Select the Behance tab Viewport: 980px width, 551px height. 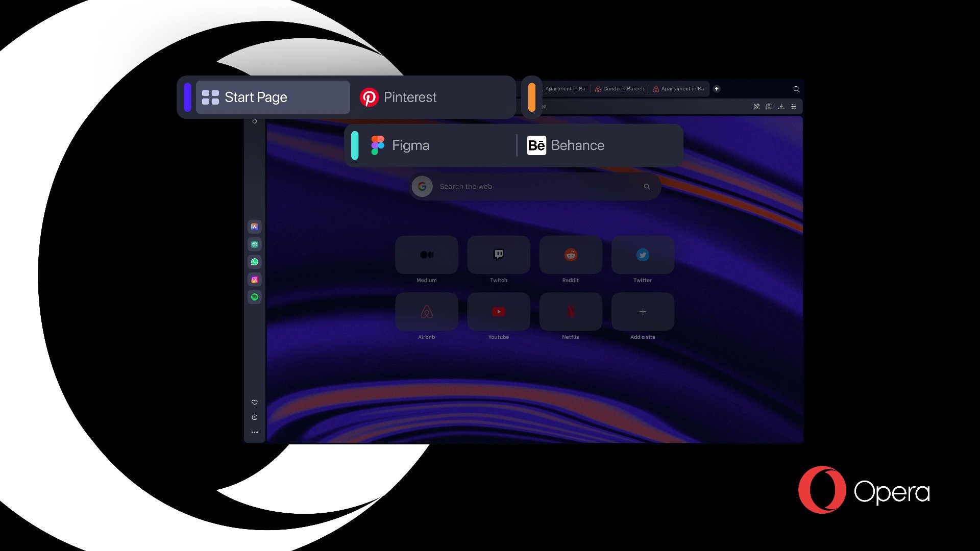coord(599,145)
